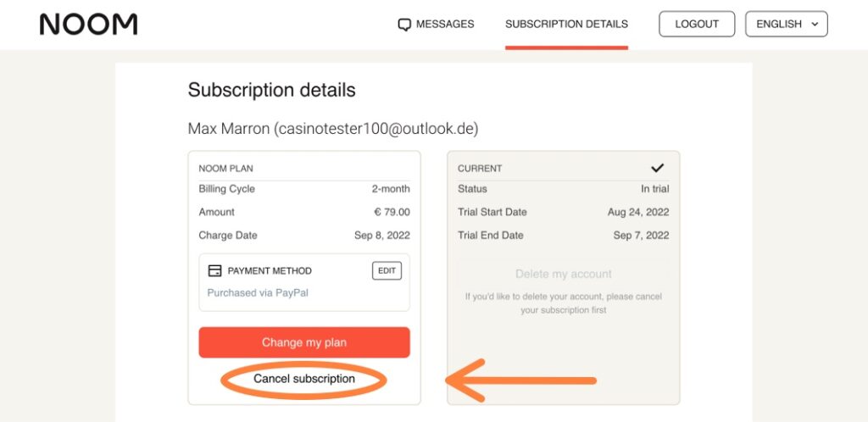Select the Subscription Details tab
Viewport: 868px width, 422px height.
click(x=566, y=25)
